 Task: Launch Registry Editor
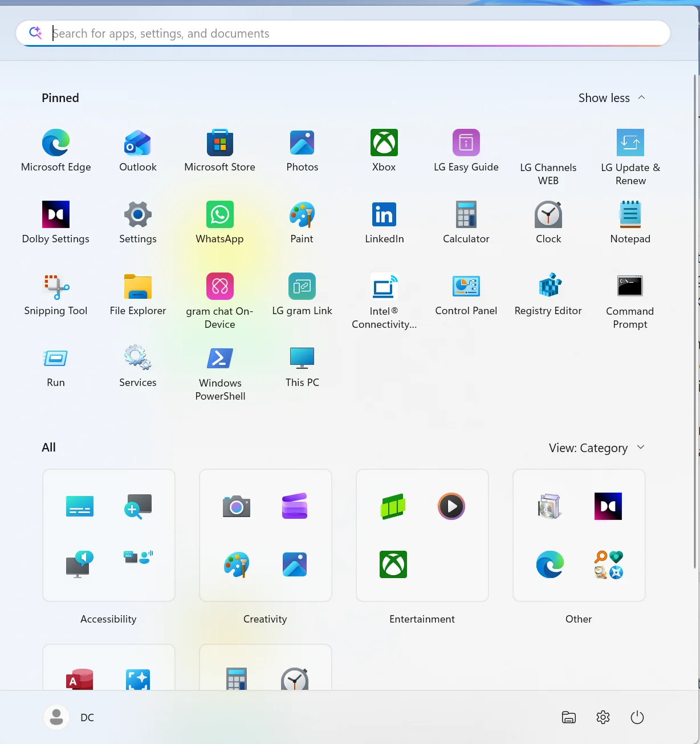[x=548, y=295]
